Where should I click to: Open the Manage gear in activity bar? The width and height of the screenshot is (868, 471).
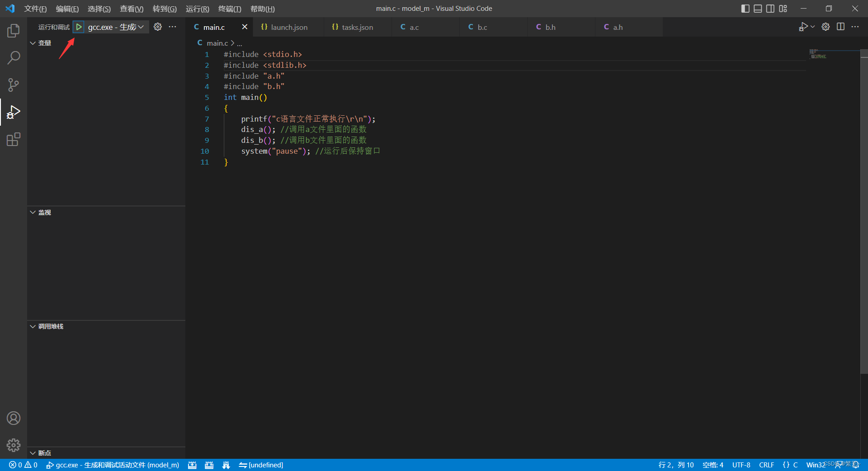(14, 445)
